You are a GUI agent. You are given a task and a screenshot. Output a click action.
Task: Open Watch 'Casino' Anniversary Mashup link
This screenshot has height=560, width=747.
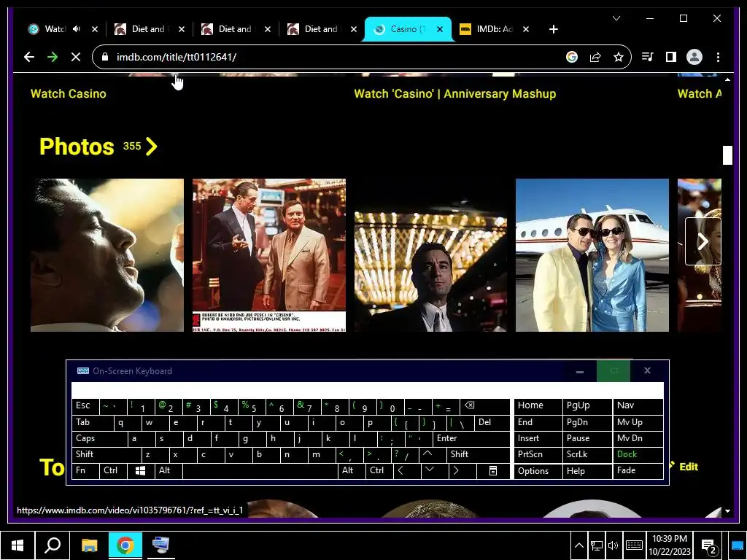[455, 94]
